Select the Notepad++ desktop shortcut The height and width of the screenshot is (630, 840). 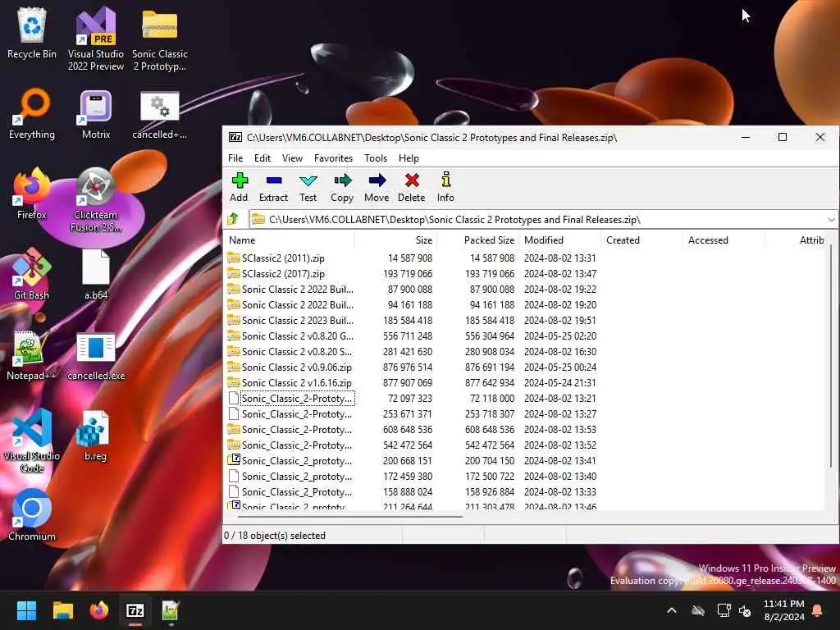[32, 354]
